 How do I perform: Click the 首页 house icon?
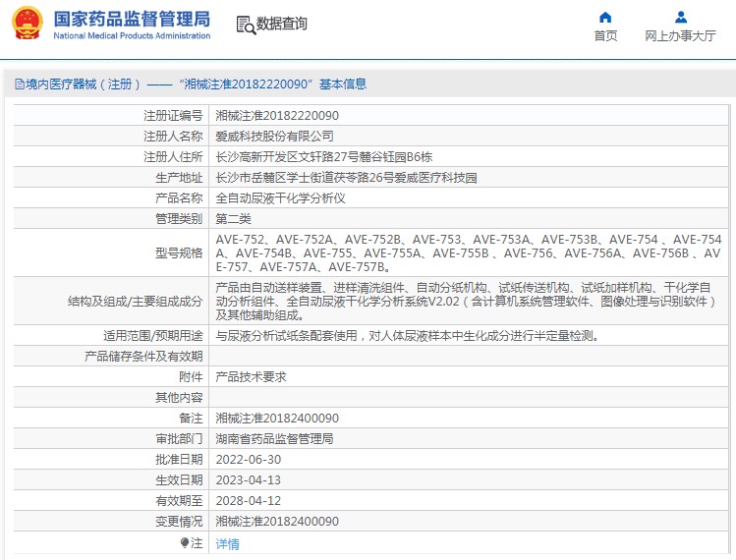pos(605,17)
